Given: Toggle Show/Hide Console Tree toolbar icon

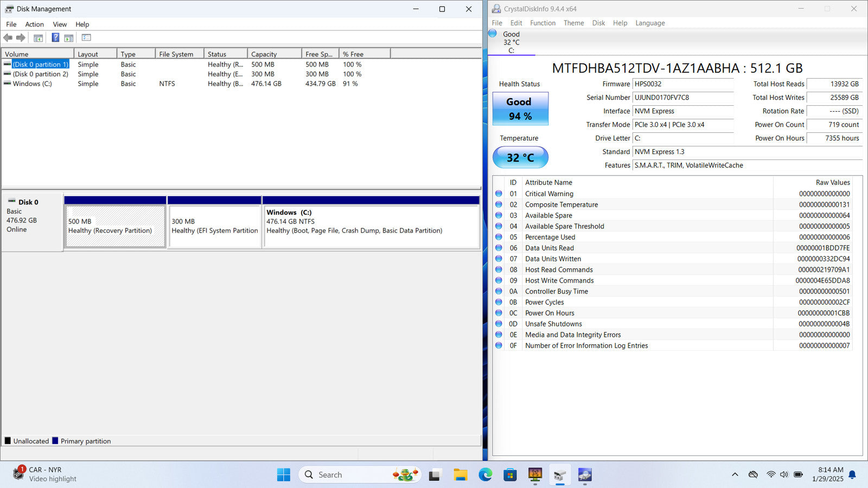Looking at the screenshot, I should pyautogui.click(x=38, y=38).
